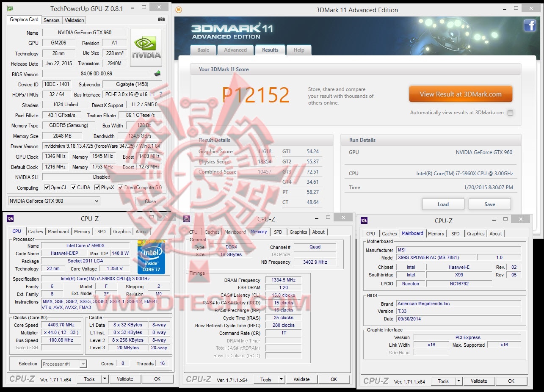Click the title bar icon of the CPU-Z Memory window

(x=187, y=219)
